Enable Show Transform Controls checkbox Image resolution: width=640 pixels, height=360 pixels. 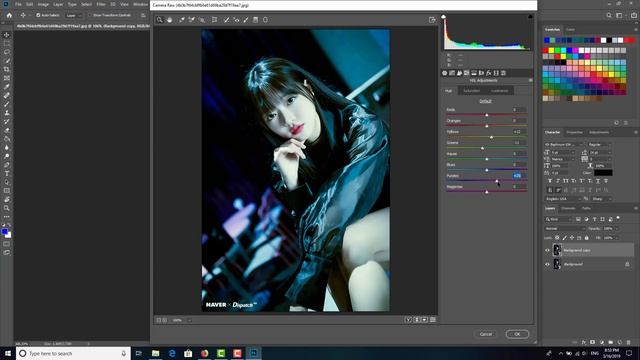[x=90, y=15]
